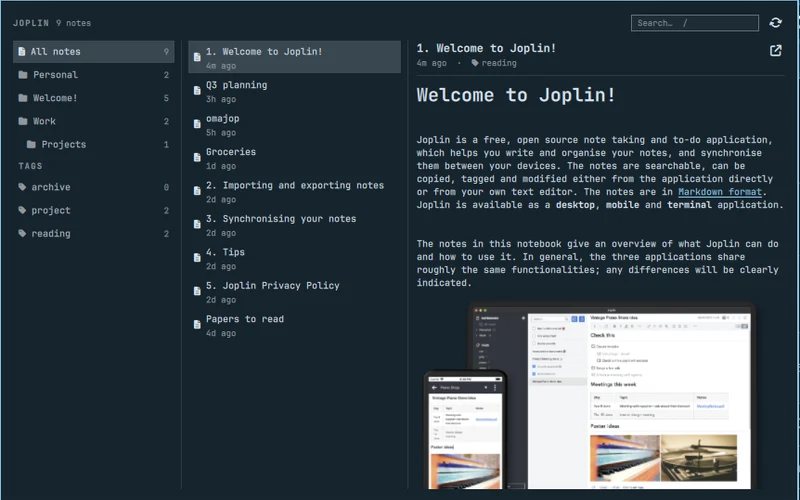Viewport: 800px width, 500px height.
Task: Open the omajop note
Action: tap(294, 124)
